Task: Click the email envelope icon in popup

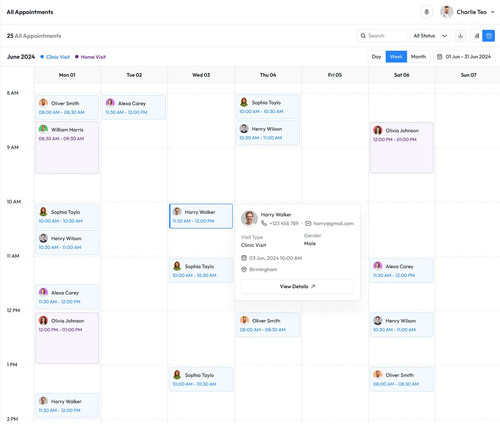Action: [x=308, y=223]
